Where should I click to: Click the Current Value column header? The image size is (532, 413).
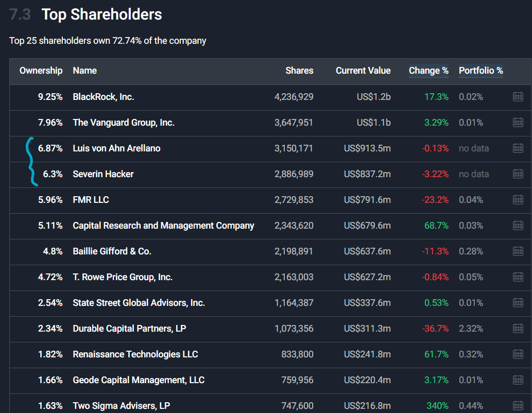[363, 71]
